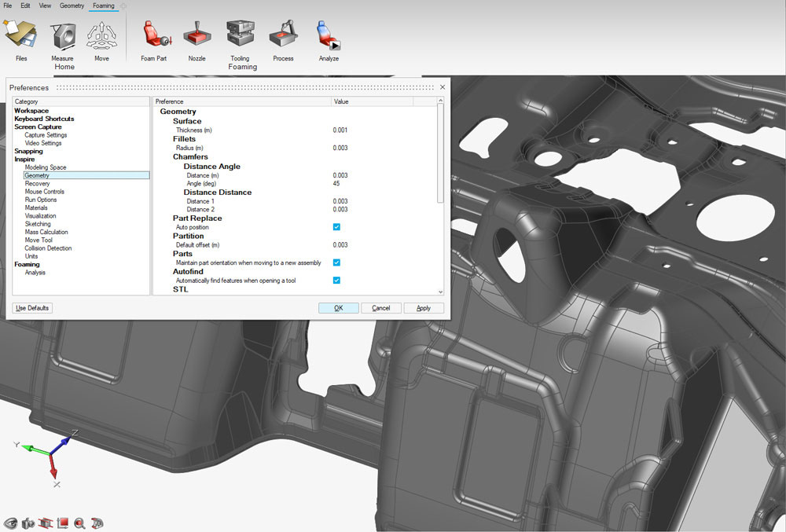Disable Automatically find features checkbox
Image resolution: width=786 pixels, height=532 pixels.
pyautogui.click(x=336, y=280)
